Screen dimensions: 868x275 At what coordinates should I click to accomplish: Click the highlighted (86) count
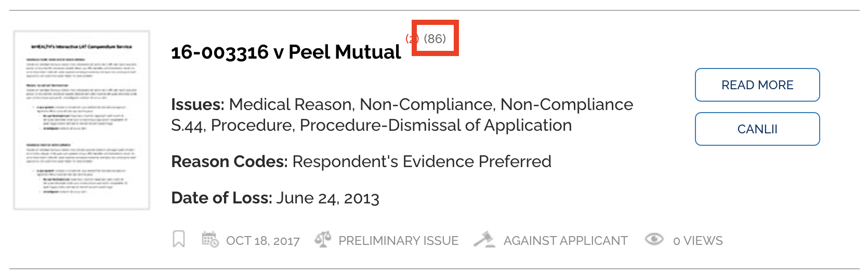point(435,38)
